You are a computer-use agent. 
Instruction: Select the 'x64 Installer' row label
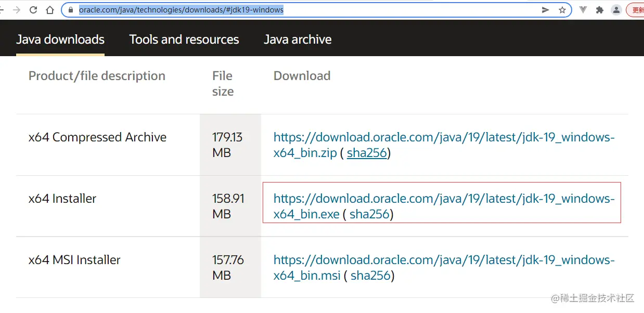[62, 199]
